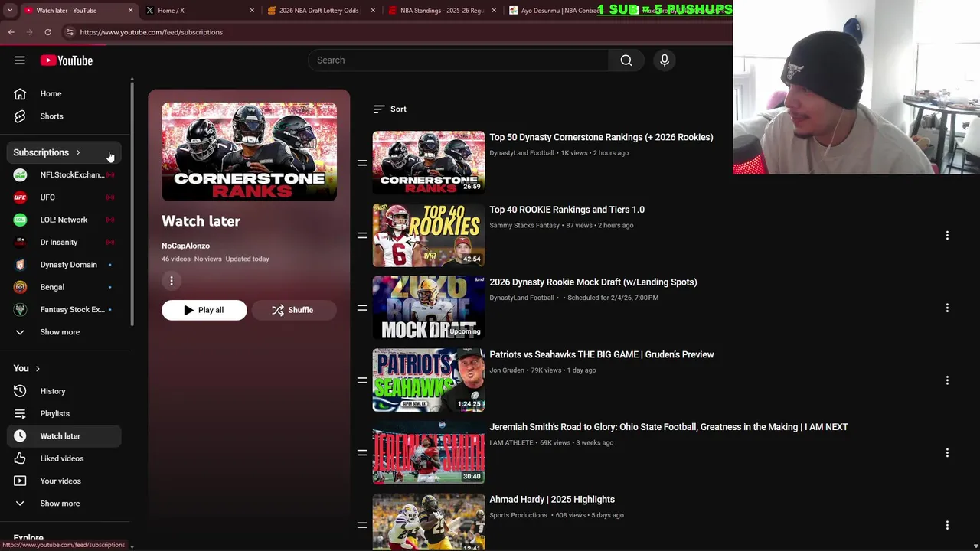Open Jon Gruden channel link
The width and height of the screenshot is (980, 551).
[507, 370]
